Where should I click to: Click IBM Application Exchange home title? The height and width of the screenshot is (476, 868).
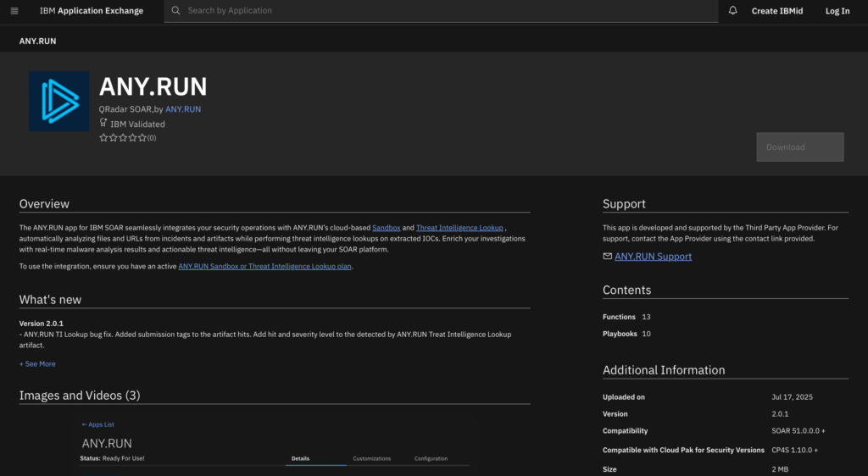click(92, 11)
